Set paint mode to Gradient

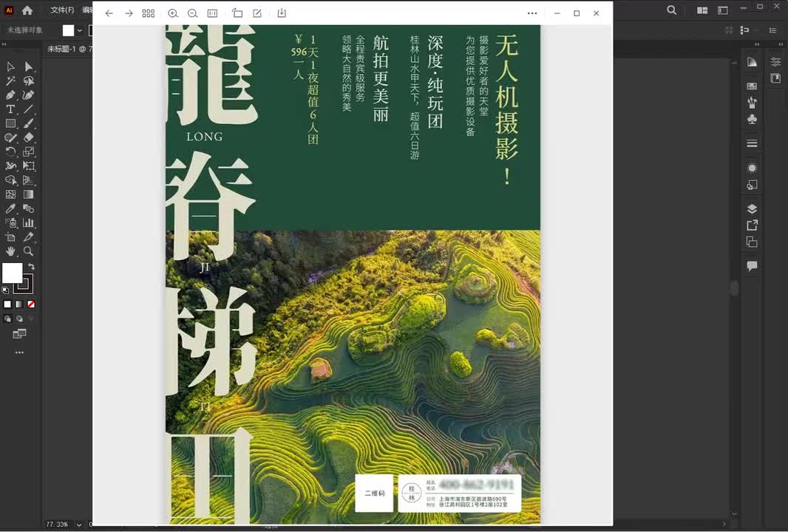point(19,304)
